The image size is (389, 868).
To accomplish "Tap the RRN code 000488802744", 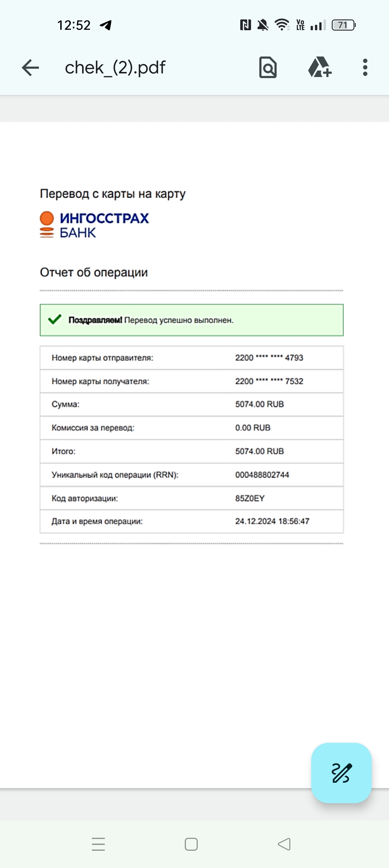I will (x=262, y=475).
